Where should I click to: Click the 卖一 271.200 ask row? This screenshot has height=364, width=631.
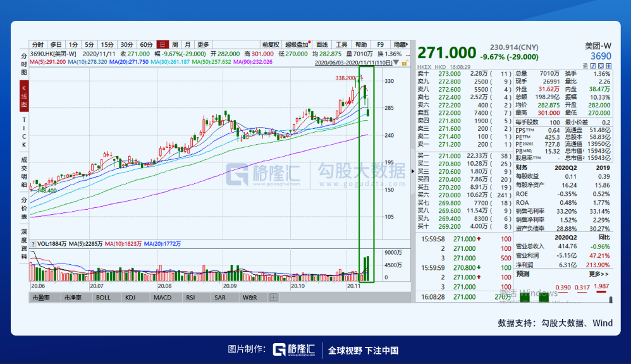(x=464, y=144)
